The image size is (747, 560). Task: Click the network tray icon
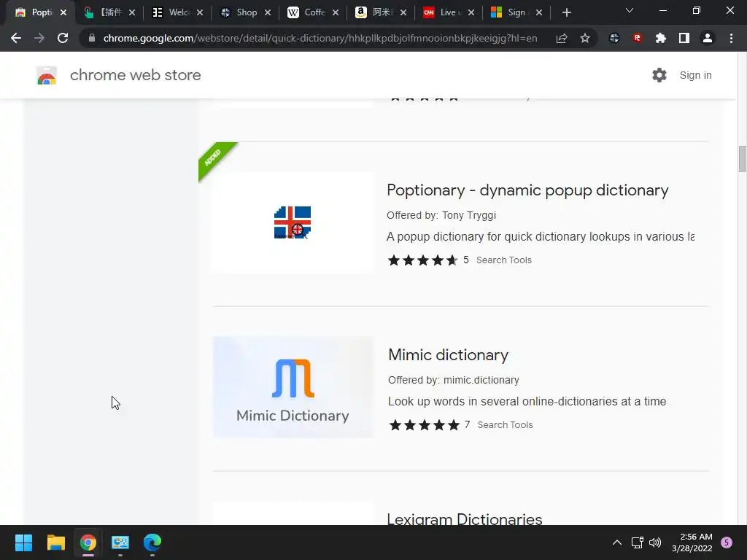pyautogui.click(x=637, y=542)
